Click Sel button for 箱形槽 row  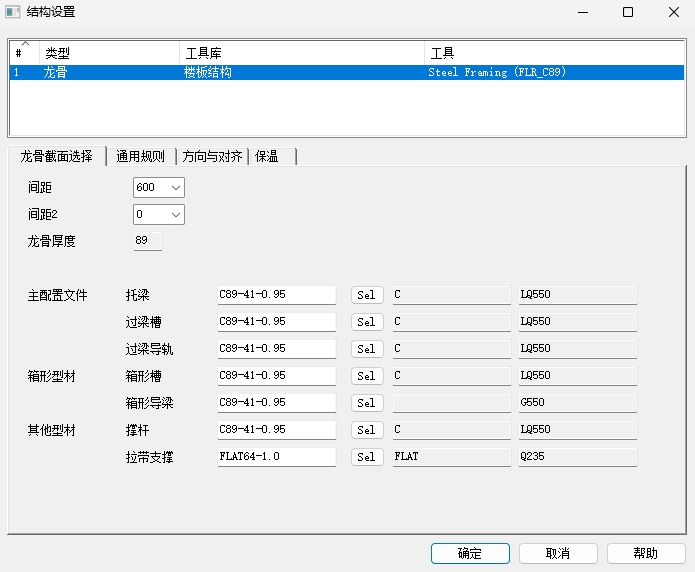coord(367,376)
